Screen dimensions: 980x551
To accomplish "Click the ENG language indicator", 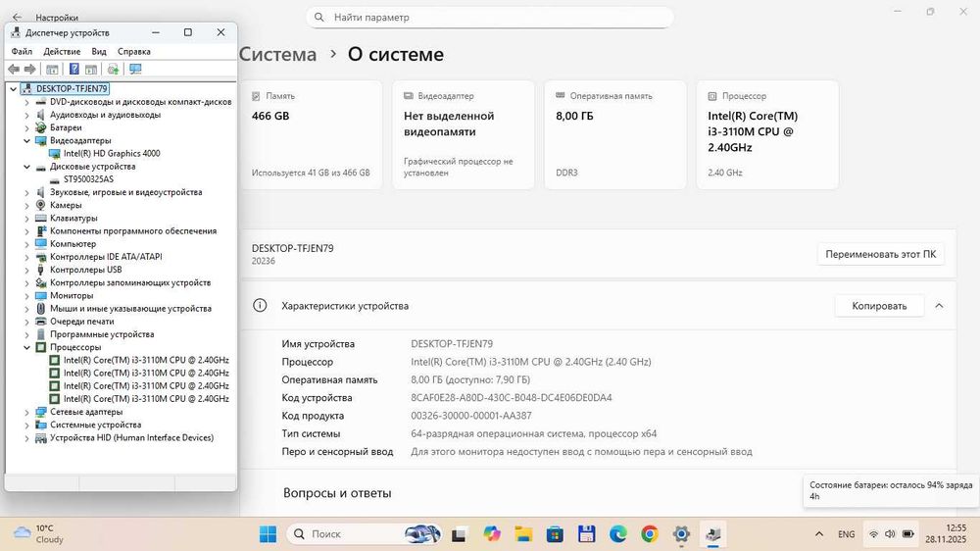I will tap(847, 534).
